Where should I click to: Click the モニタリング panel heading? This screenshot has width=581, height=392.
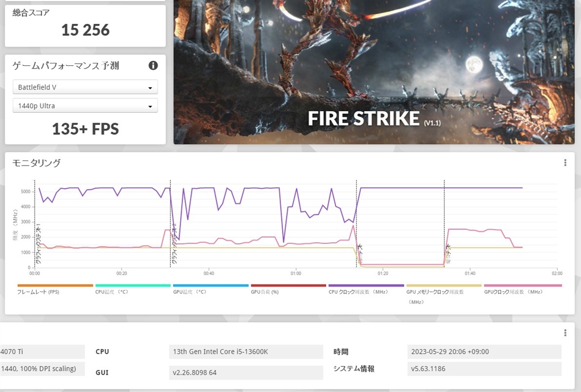click(x=36, y=163)
